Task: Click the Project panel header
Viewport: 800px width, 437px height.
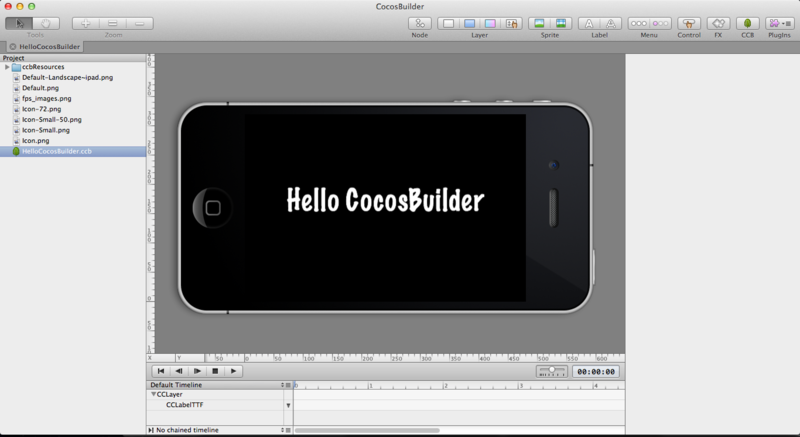Action: pyautogui.click(x=73, y=58)
